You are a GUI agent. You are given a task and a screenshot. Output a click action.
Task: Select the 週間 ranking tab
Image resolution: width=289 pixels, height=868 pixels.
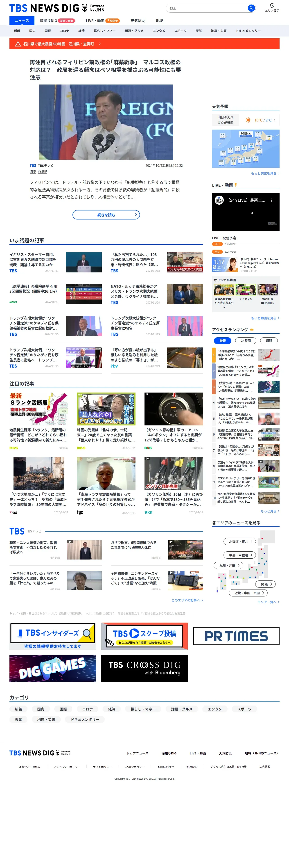pyautogui.click(x=269, y=341)
